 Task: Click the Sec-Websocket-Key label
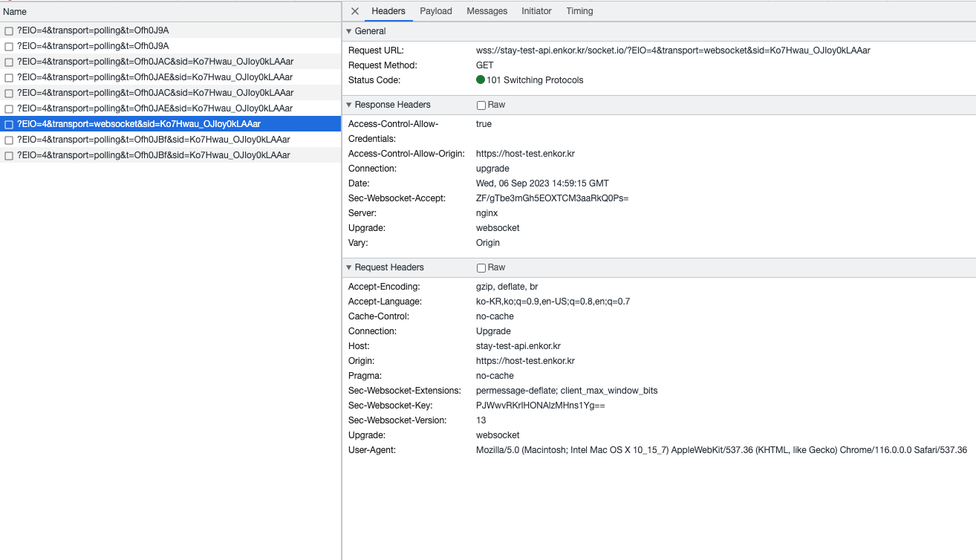pyautogui.click(x=390, y=406)
